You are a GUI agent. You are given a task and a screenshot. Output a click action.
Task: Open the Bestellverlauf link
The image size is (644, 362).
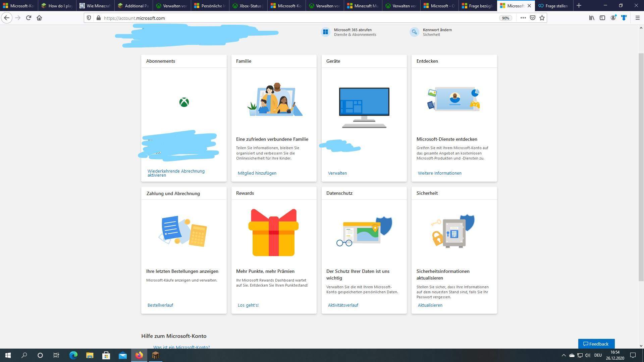point(160,305)
